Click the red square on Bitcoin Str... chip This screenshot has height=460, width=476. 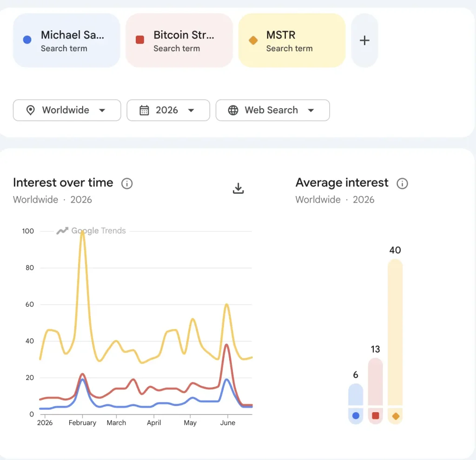140,40
